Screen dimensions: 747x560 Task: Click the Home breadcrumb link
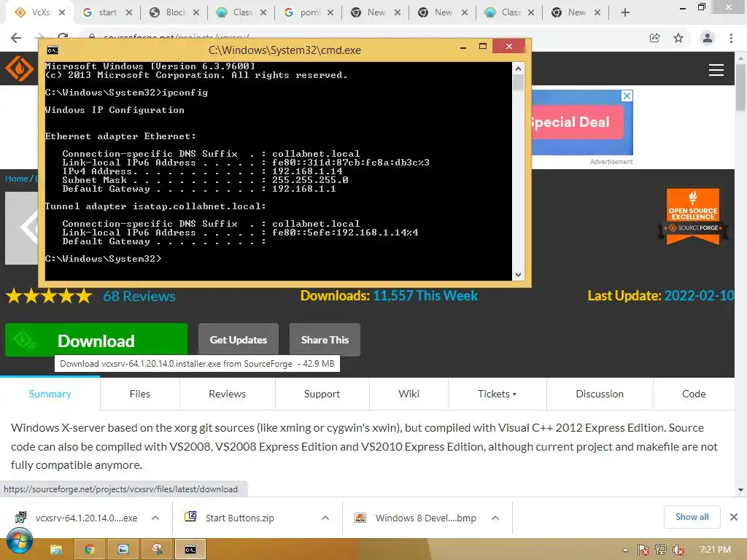17,179
